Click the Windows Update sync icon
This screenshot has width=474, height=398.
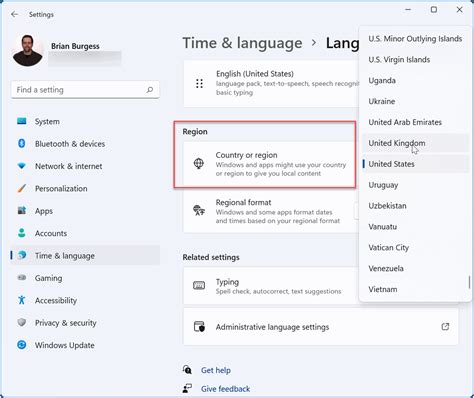click(22, 344)
